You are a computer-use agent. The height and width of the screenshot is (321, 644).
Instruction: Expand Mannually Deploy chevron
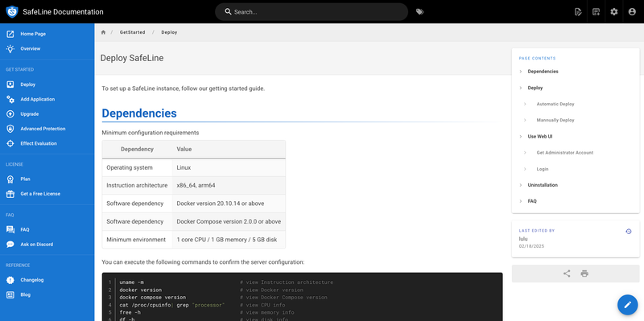click(525, 120)
